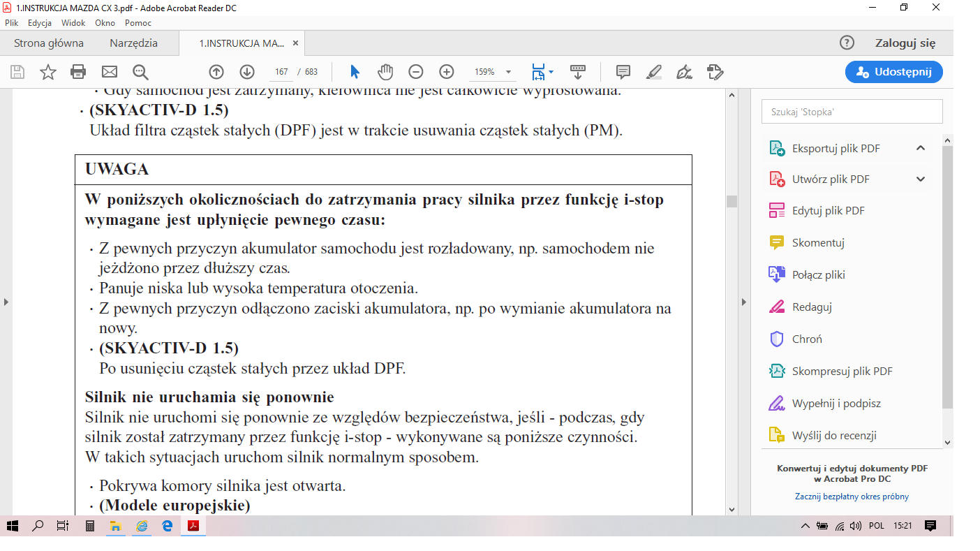Select the hand pan tool

pyautogui.click(x=385, y=72)
